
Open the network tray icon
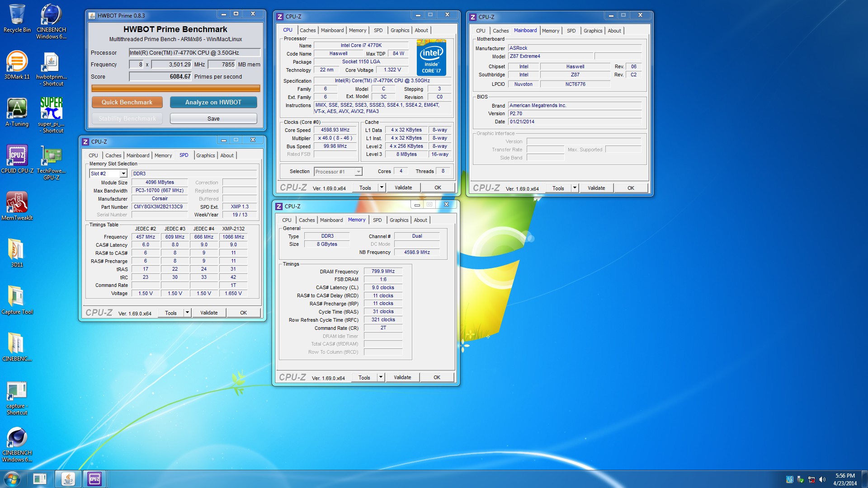coord(811,479)
